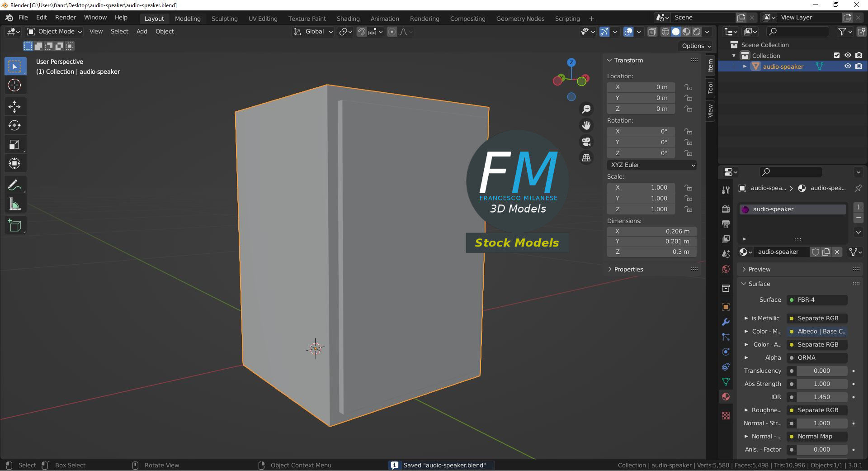Hide audio-speaker object in viewport
The image size is (868, 471).
tap(848, 66)
